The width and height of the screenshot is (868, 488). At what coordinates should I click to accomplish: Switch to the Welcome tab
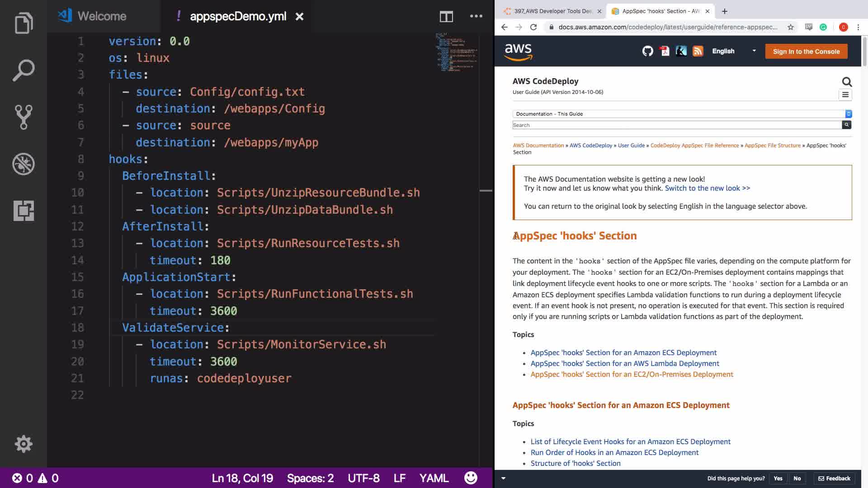[x=102, y=16]
